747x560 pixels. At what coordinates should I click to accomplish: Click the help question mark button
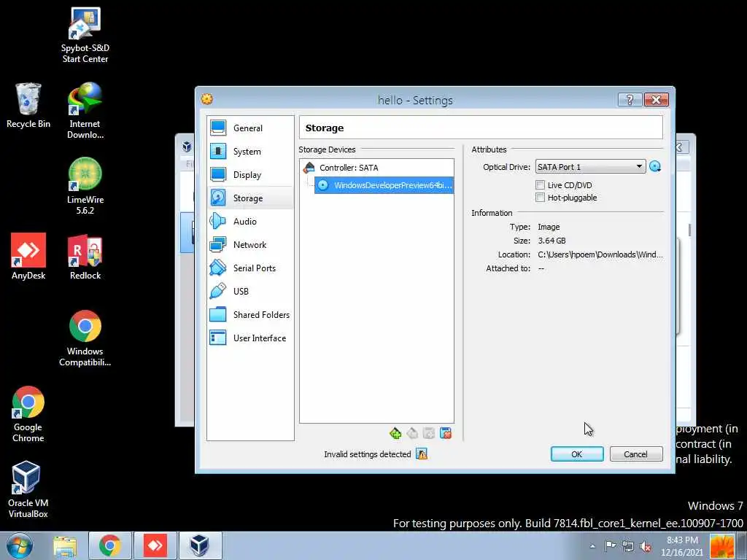click(x=630, y=99)
